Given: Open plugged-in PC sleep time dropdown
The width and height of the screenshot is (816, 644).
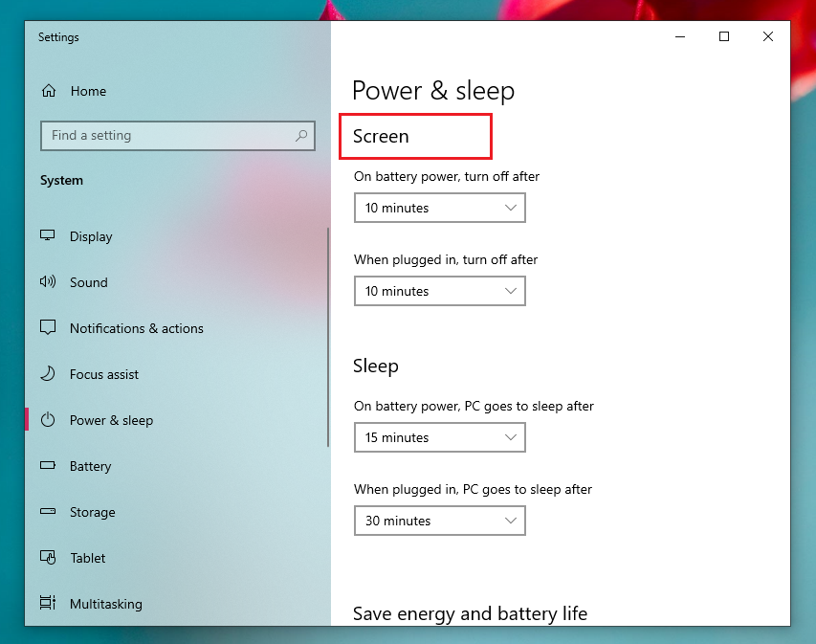Looking at the screenshot, I should pos(440,521).
